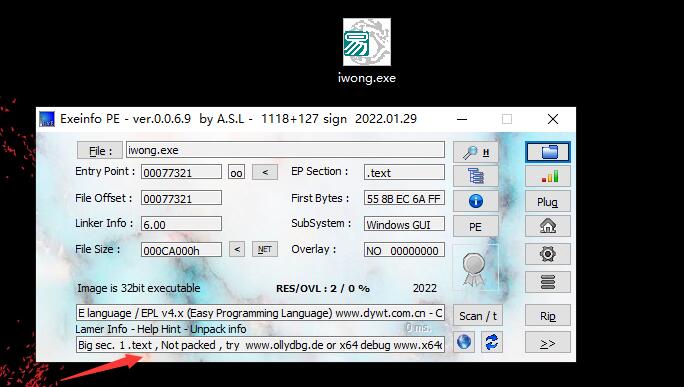This screenshot has width=684, height=387.
Task: Click the File Size 000CA000h field
Action: 181,250
